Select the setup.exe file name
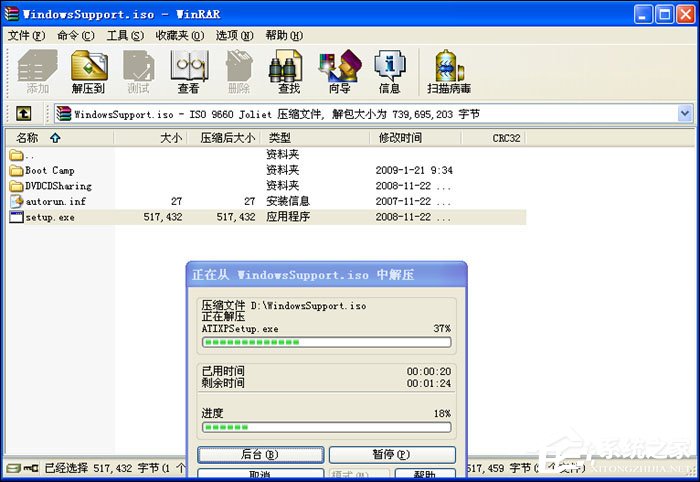The width and height of the screenshot is (700, 482). 50,217
